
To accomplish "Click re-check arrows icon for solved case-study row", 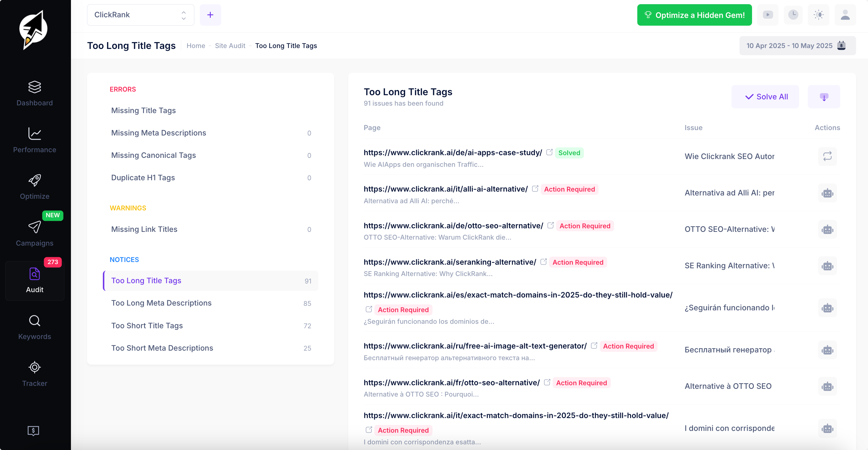I will [827, 156].
